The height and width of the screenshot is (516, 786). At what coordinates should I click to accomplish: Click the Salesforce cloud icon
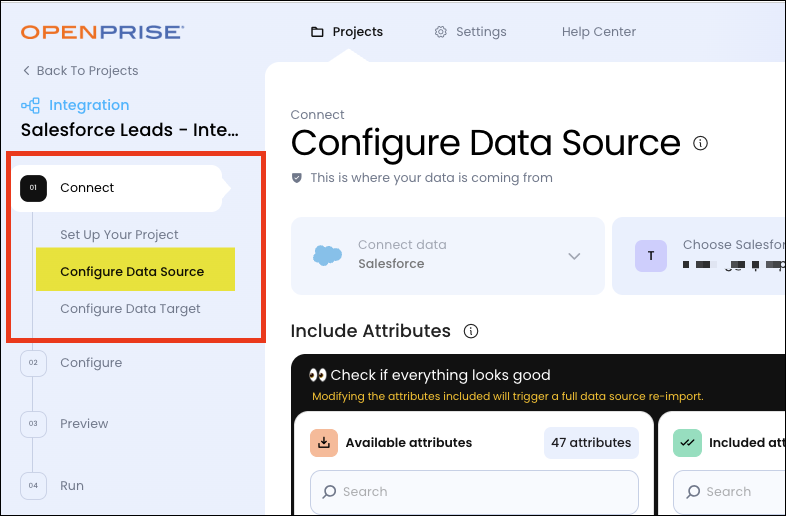coord(327,256)
